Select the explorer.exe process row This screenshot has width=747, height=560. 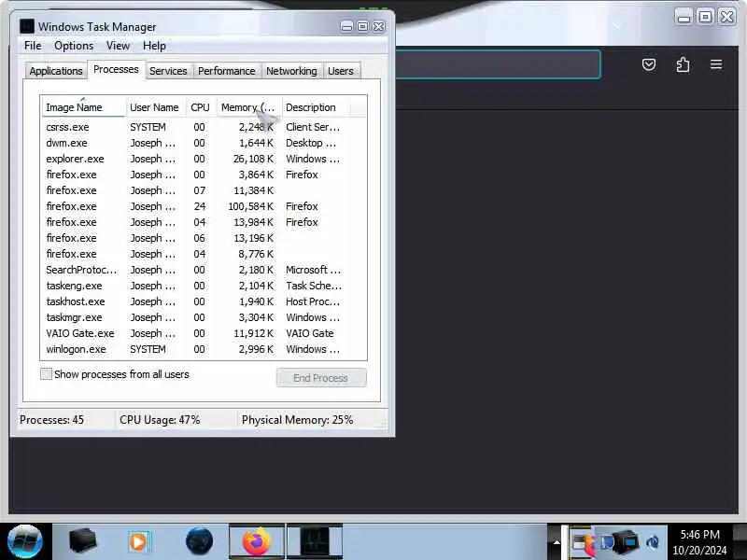[x=204, y=159]
